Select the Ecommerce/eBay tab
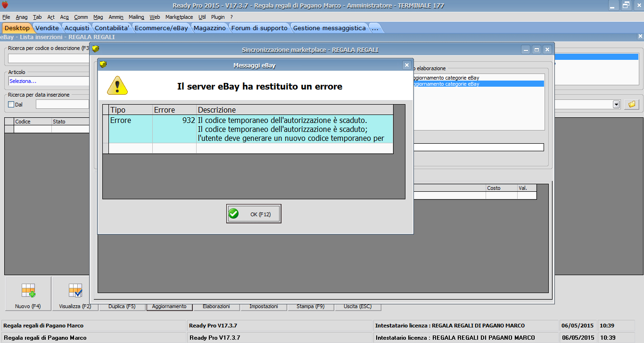This screenshot has height=343, width=644. click(161, 28)
